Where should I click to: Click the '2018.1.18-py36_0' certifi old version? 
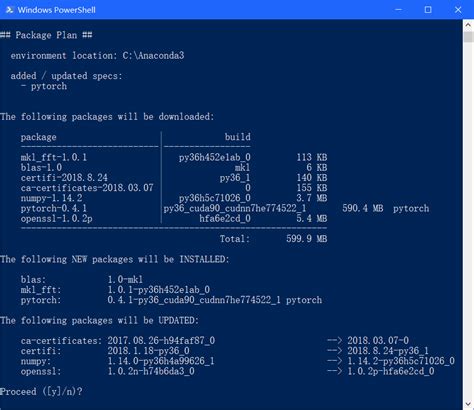148,351
